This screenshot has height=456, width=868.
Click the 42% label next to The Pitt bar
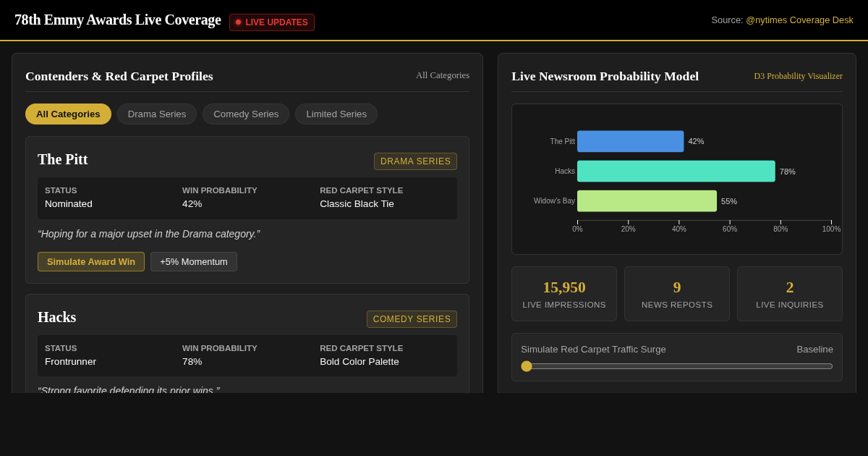tap(696, 141)
